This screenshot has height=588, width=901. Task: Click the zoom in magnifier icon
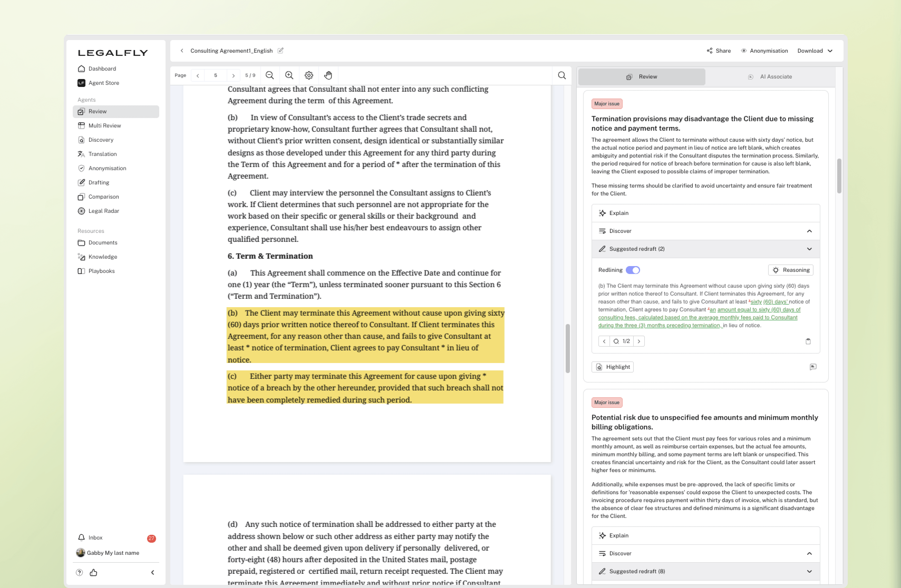(289, 75)
